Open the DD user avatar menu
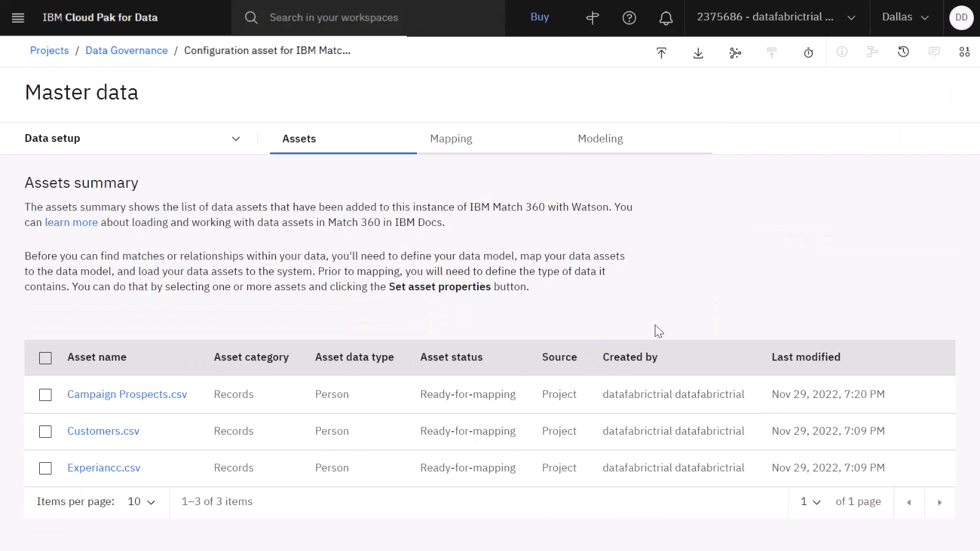 coord(962,18)
